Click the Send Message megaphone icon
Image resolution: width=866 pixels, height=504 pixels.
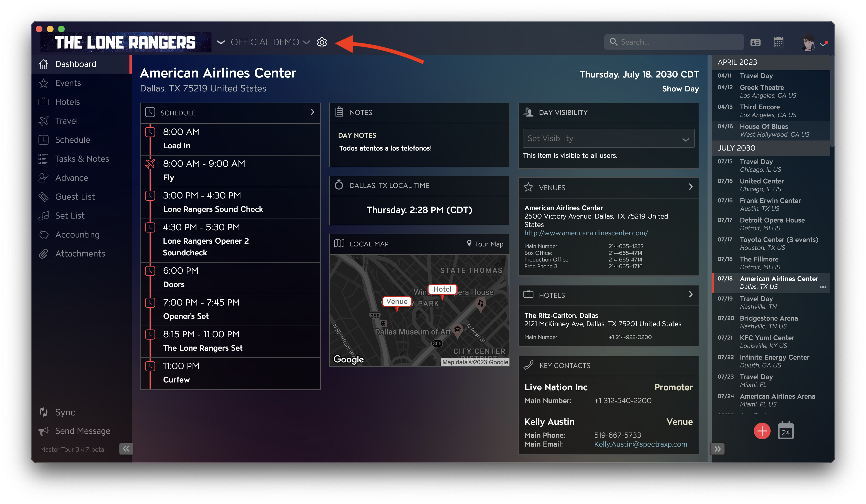point(44,431)
